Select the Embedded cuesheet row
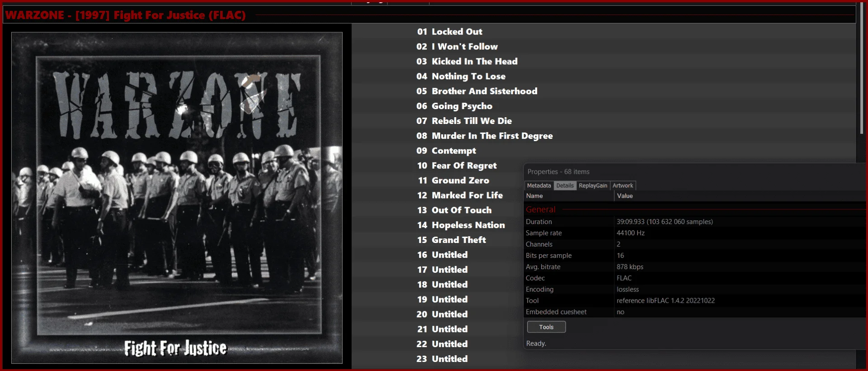 tap(694, 312)
